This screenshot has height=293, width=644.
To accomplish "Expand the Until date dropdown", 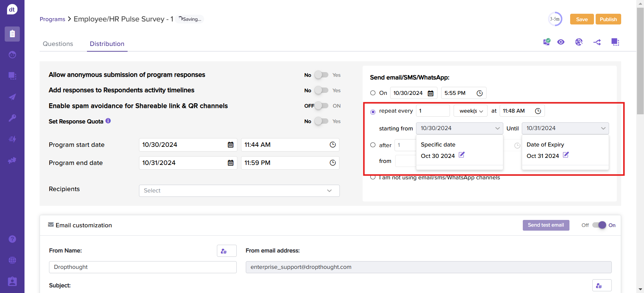I will (565, 128).
